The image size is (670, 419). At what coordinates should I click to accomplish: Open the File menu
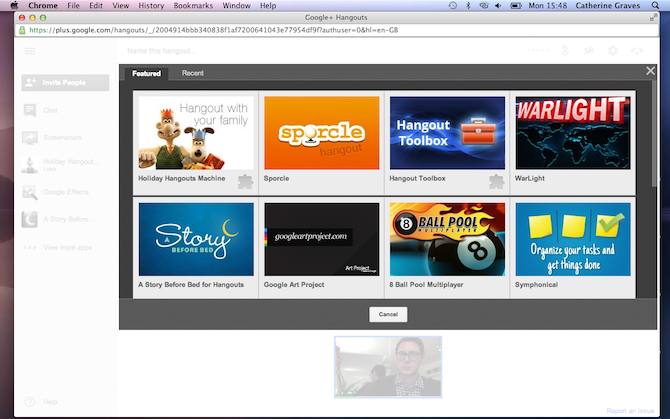click(73, 6)
